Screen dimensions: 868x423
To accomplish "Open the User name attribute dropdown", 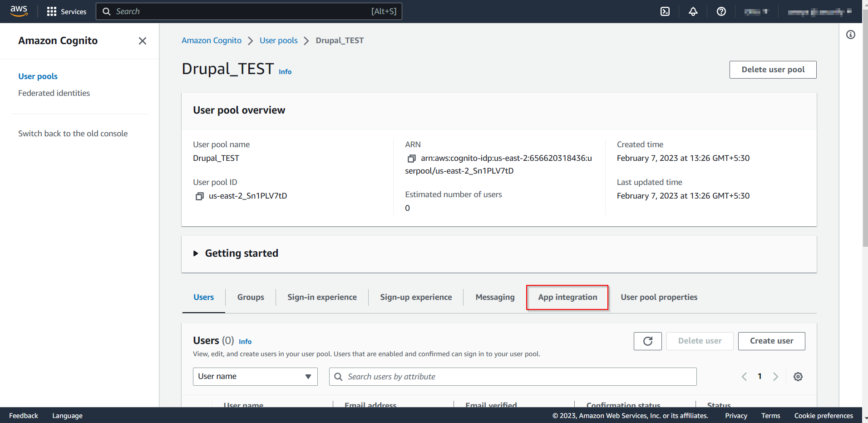I will coord(255,377).
